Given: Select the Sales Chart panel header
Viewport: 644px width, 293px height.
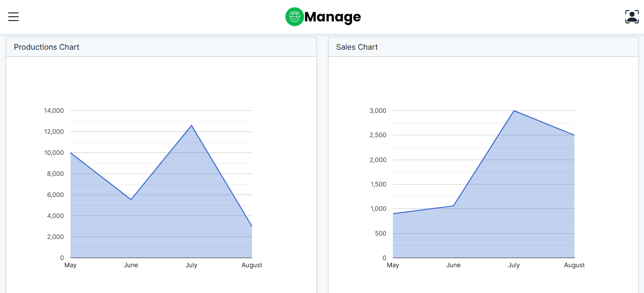Looking at the screenshot, I should coord(357,47).
